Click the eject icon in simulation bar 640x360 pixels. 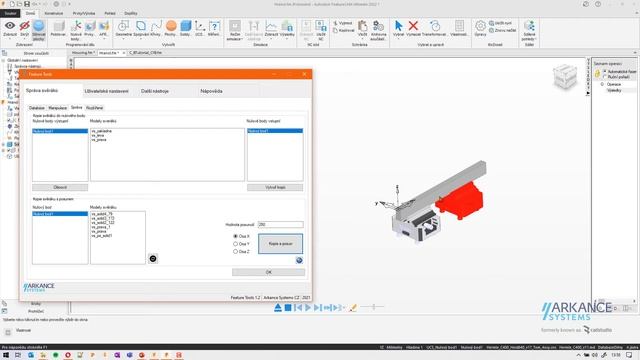[x=278, y=307]
